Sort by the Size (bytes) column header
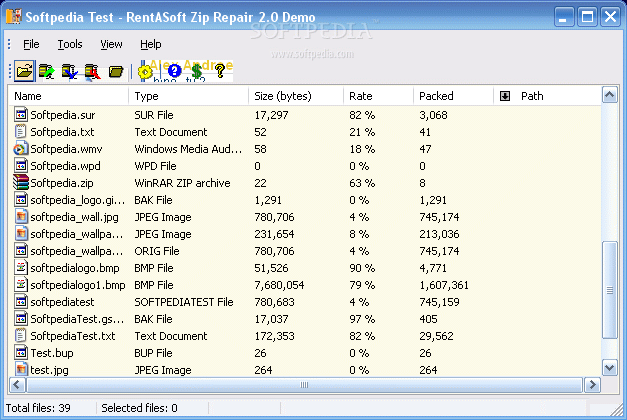627x420 pixels. click(296, 96)
